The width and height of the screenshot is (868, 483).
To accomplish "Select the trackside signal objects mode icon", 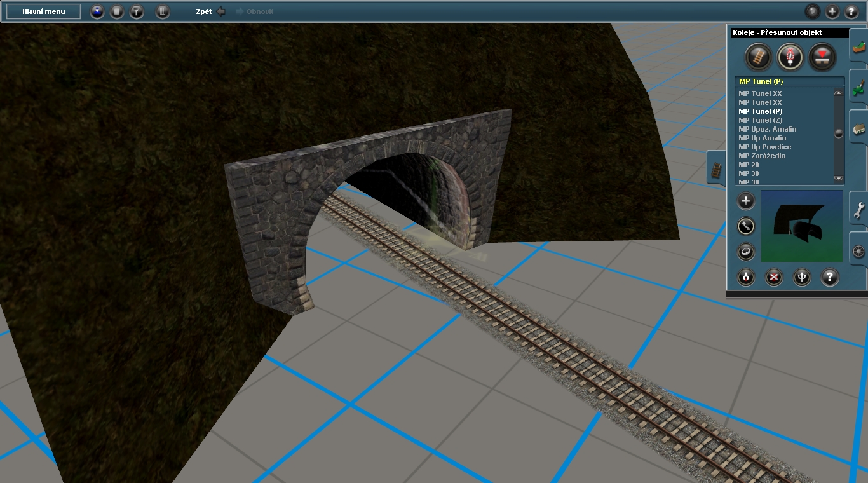I will tap(790, 57).
